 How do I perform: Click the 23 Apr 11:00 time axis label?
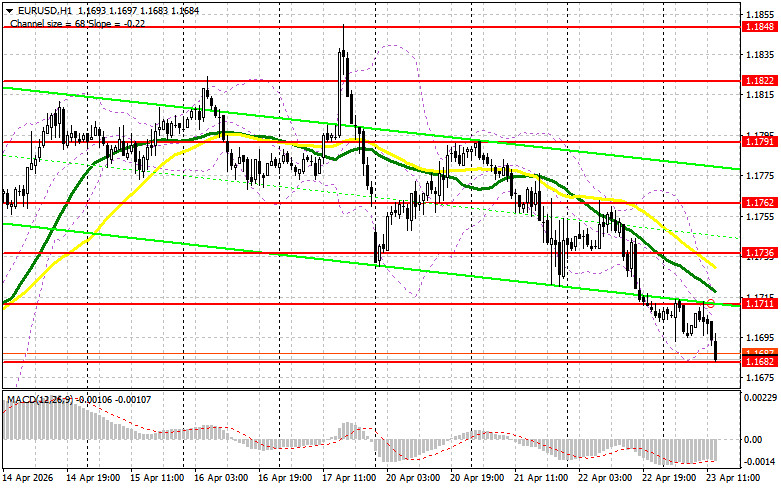[x=733, y=478]
